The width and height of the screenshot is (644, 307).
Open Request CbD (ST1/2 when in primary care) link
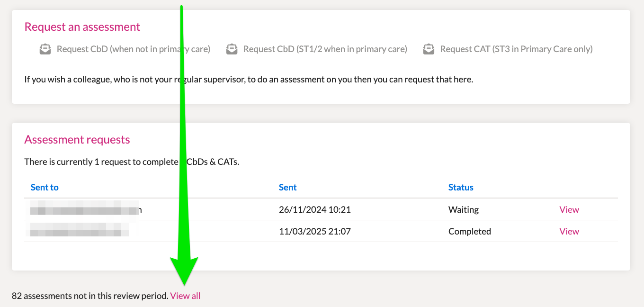(x=325, y=49)
